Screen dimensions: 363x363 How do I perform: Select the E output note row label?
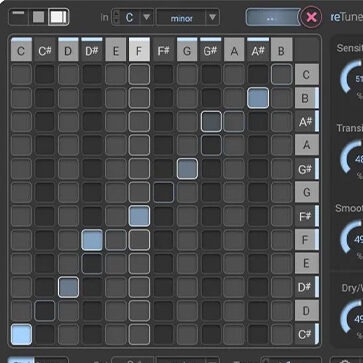[x=307, y=263]
